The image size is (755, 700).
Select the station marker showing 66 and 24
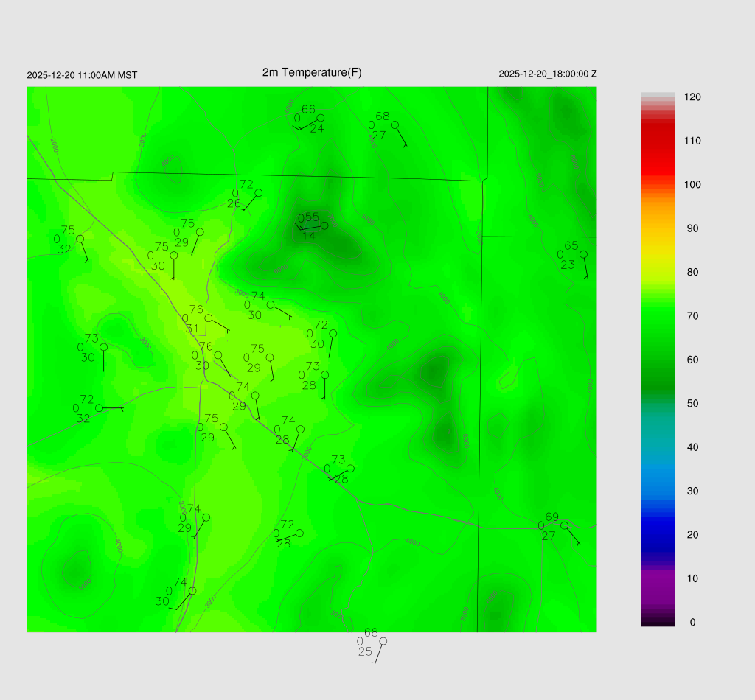[x=320, y=118]
